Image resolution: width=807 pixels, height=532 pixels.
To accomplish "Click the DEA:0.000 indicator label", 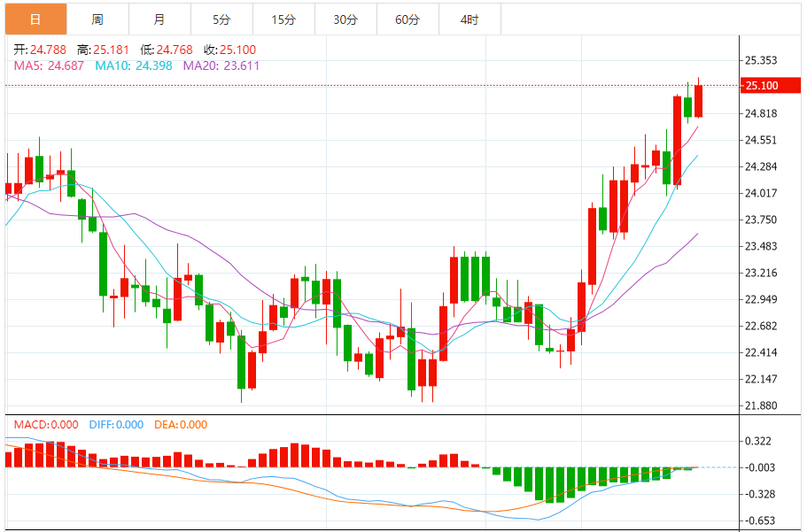I will [181, 425].
